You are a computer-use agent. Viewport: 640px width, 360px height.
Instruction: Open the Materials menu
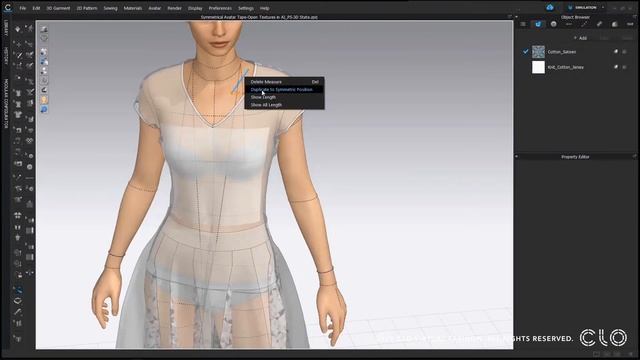[x=133, y=8]
